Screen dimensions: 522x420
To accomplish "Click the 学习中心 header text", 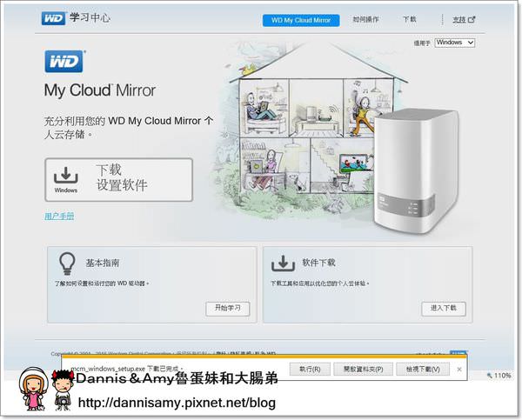I will tap(90, 18).
